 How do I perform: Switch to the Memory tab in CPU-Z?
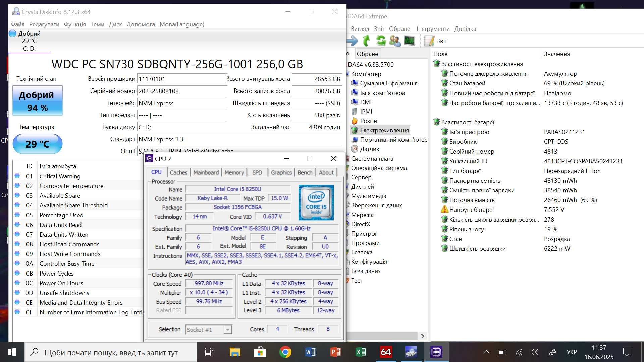pyautogui.click(x=234, y=172)
